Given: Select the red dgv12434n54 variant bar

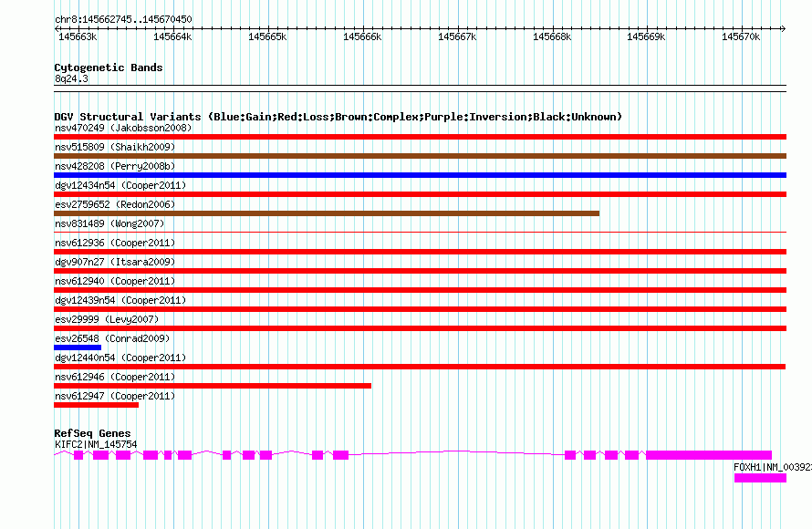Looking at the screenshot, I should 420,194.
